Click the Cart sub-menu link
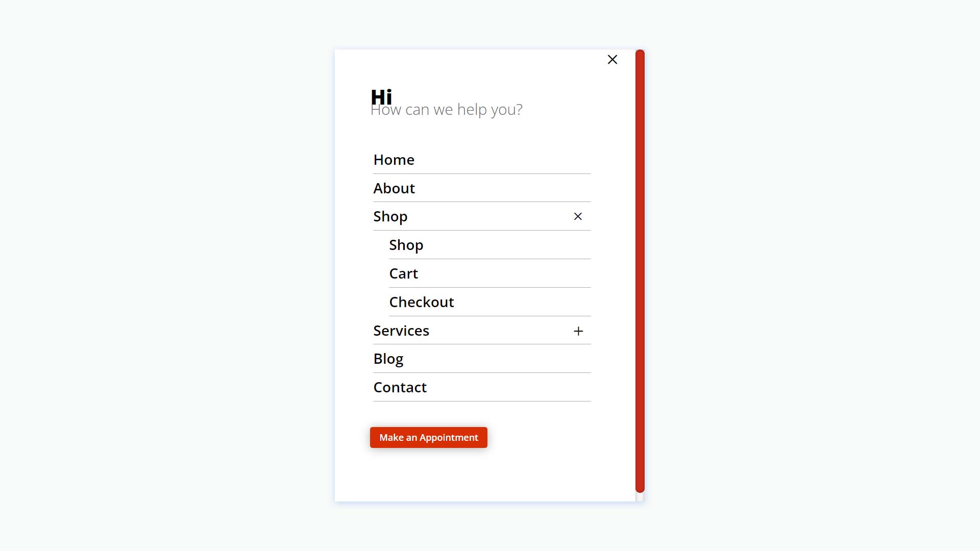 coord(403,272)
